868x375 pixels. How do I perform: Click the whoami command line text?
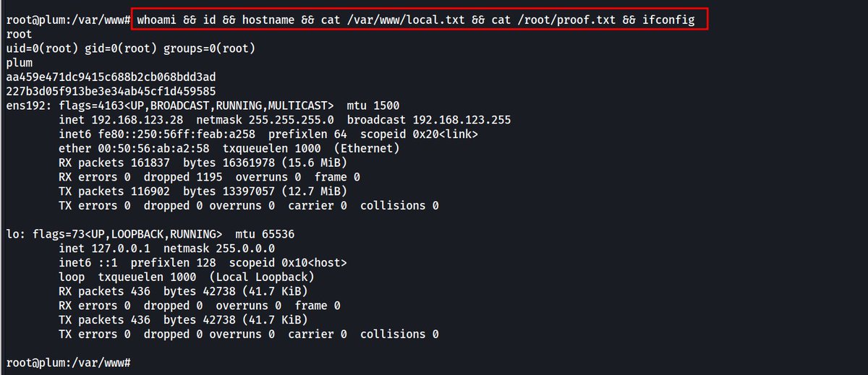(x=415, y=20)
